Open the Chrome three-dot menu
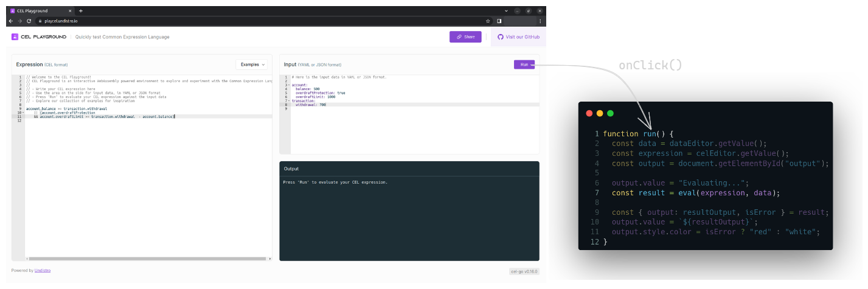Viewport: 868px width, 289px height. coord(540,21)
